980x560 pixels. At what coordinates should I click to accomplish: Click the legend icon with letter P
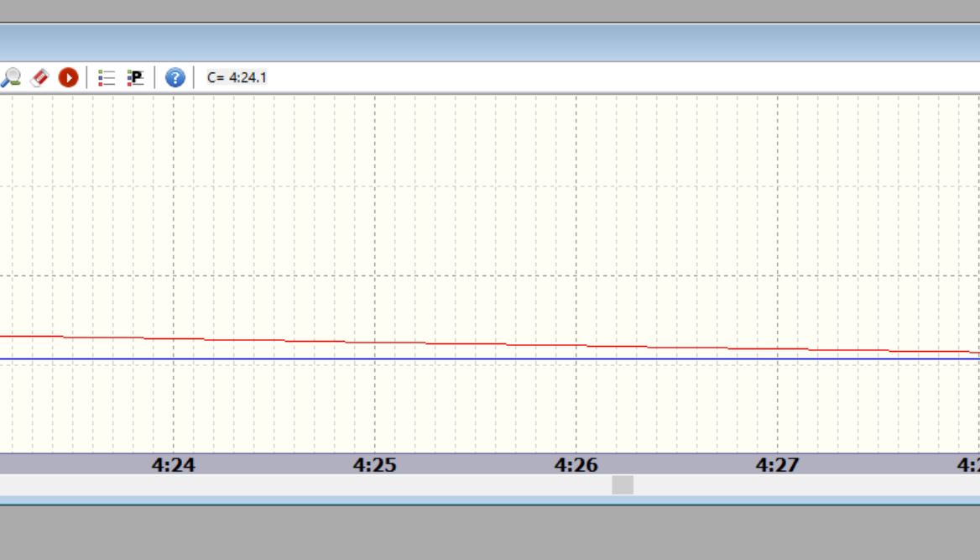click(x=135, y=78)
